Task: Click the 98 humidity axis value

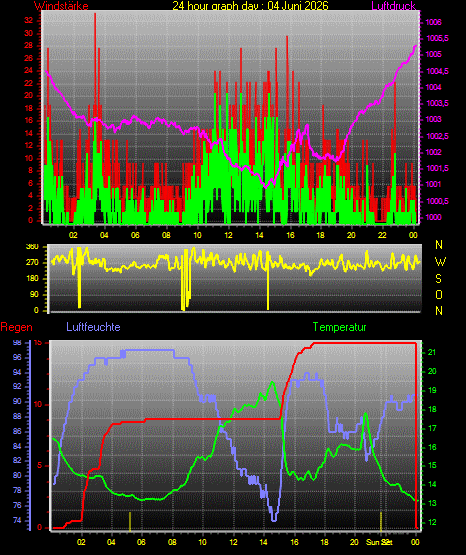Action: (17, 343)
